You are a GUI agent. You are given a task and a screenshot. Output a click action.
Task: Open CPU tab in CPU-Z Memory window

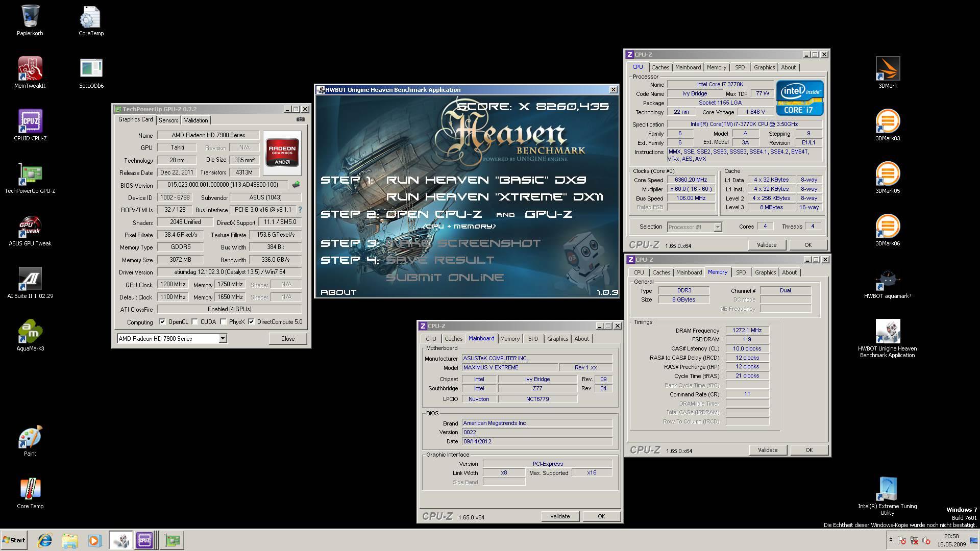coord(639,272)
